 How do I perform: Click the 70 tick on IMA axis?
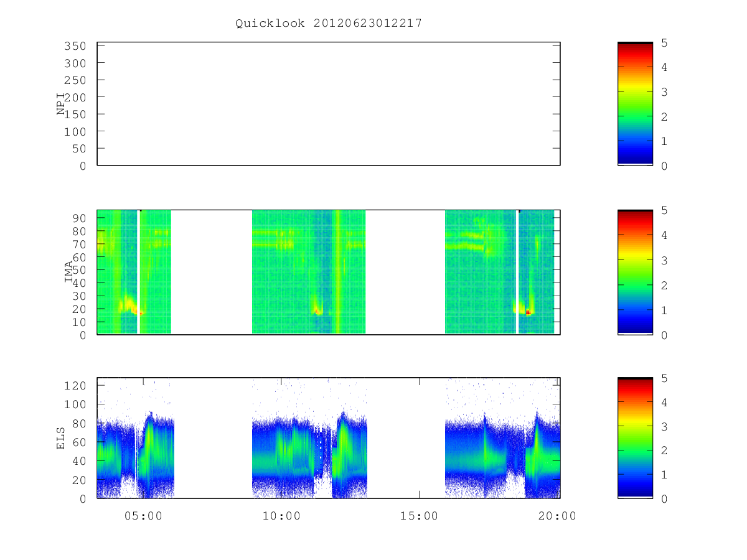coord(80,244)
